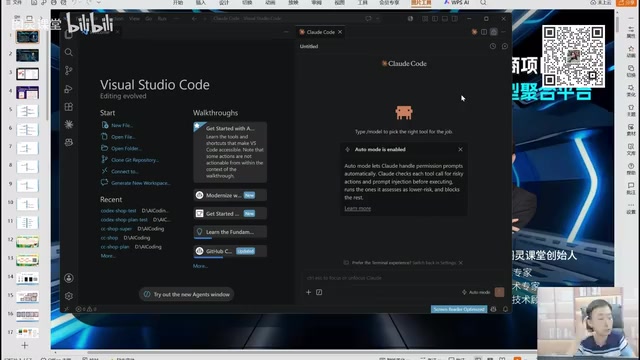Click the Clone Git Repository branch icon
640x360 pixels.
click(105, 160)
